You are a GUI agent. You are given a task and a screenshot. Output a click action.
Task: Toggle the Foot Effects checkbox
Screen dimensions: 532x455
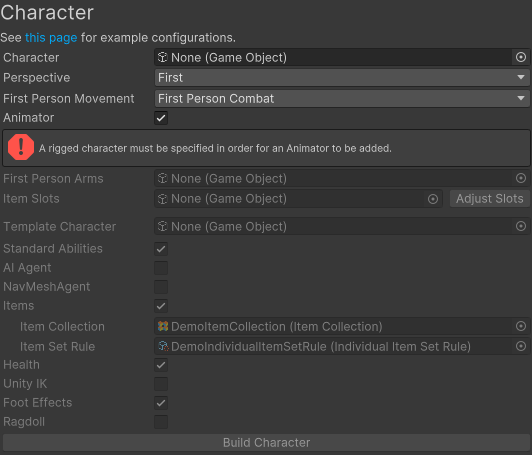pos(161,403)
